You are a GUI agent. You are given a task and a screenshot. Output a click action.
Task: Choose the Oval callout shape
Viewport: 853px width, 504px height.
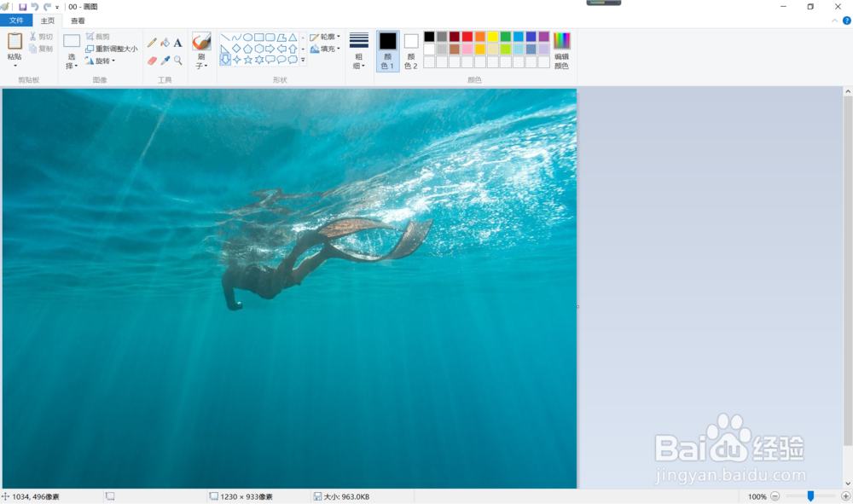(281, 60)
